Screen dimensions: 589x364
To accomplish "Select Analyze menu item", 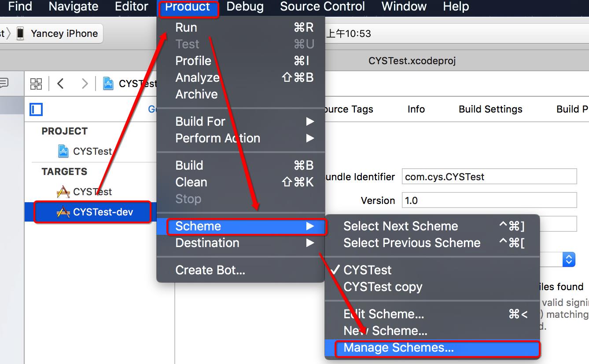I will pyautogui.click(x=241, y=77).
